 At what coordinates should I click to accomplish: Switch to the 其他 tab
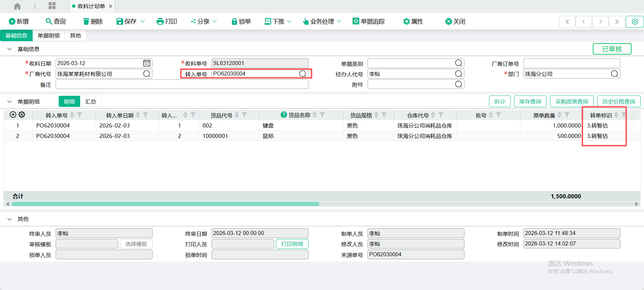[x=75, y=35]
